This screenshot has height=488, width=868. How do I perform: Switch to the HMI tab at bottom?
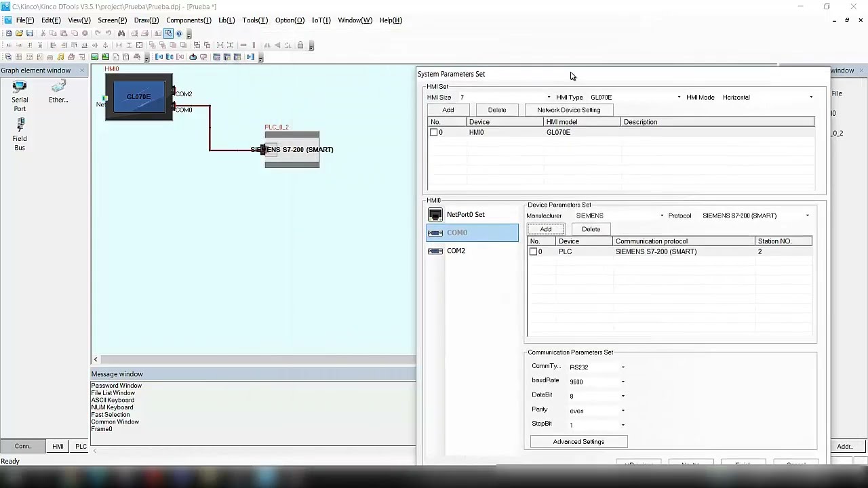coord(58,446)
